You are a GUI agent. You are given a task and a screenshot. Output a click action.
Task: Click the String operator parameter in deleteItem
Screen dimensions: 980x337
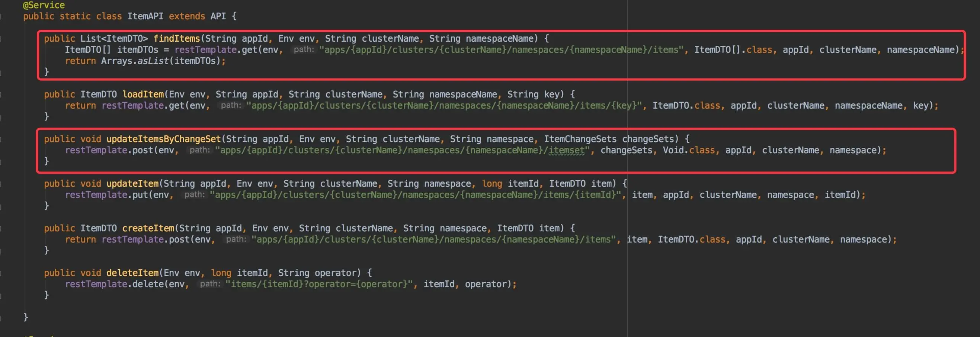click(317, 273)
